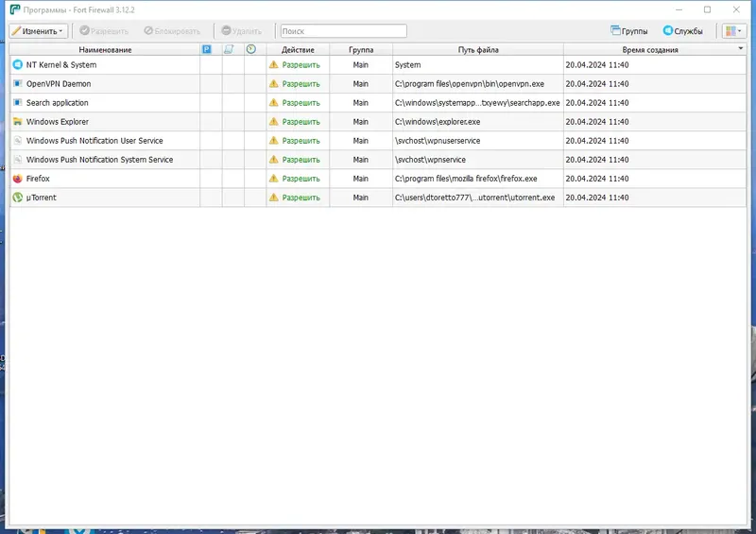Select Windows Push Notification System Service name
The width and height of the screenshot is (756, 534).
99,159
